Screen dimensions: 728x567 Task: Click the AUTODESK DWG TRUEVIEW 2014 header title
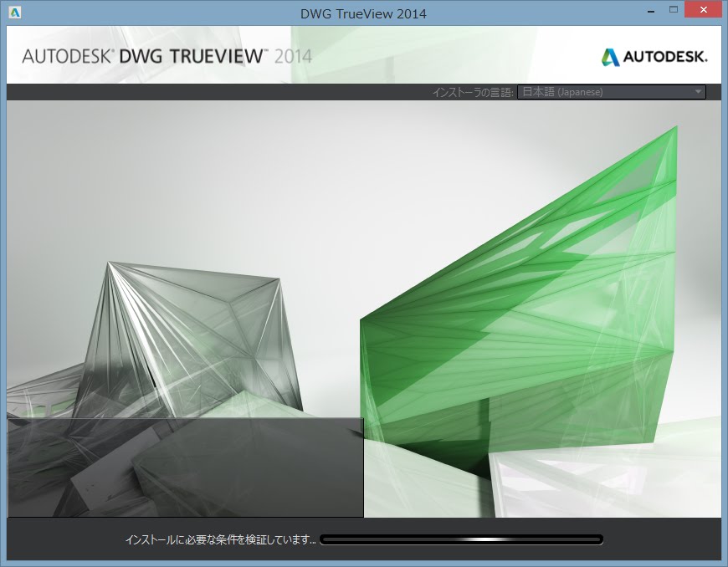pos(167,57)
